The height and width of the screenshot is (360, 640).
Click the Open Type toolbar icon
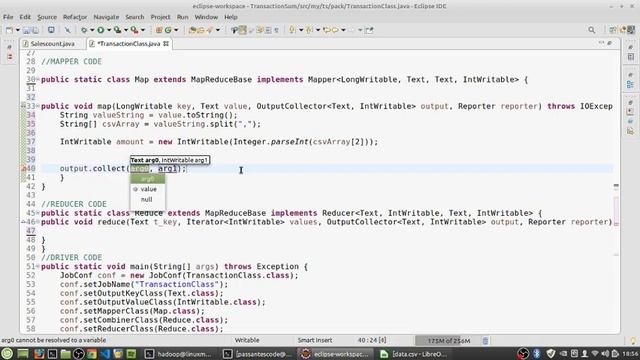(192, 30)
